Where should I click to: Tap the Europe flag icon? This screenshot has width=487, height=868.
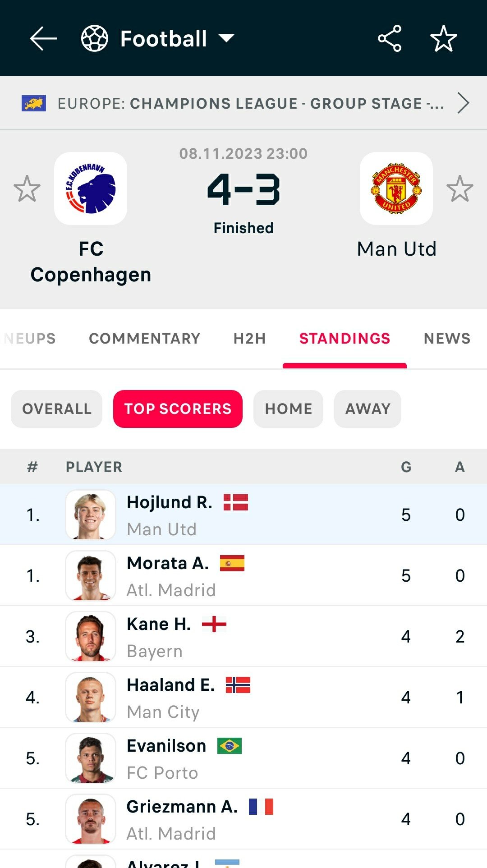click(x=34, y=103)
